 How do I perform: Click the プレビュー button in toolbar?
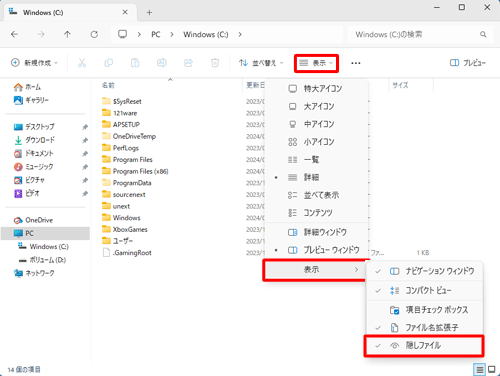pyautogui.click(x=468, y=63)
